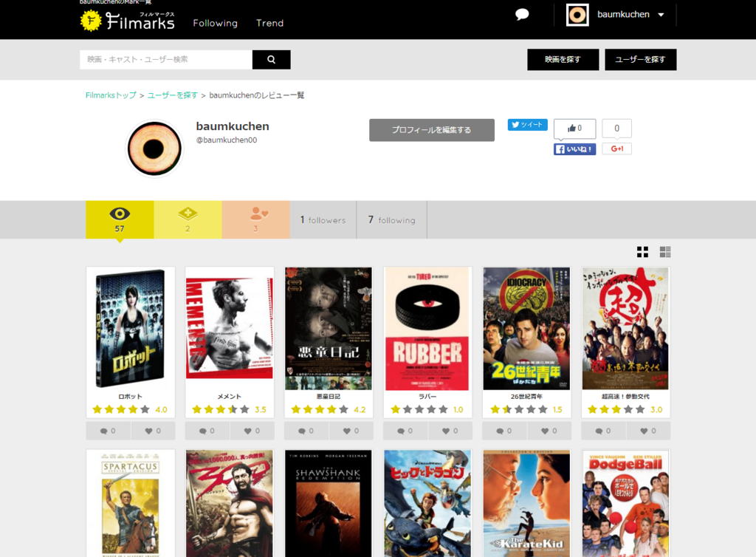Open the ヒックとドラゴン movie poster
756x557 pixels.
427,504
